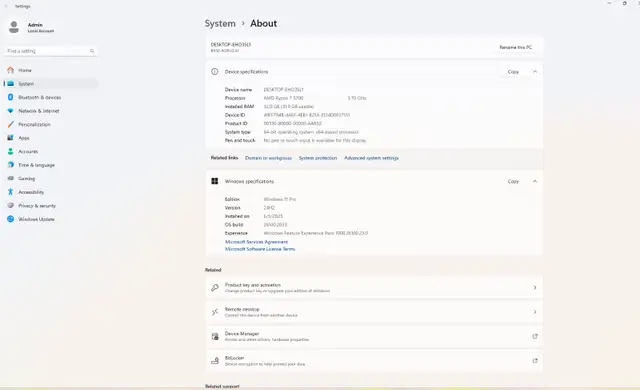Click the Personalization brush icon
Viewport: 640px width, 390px height.
point(11,124)
